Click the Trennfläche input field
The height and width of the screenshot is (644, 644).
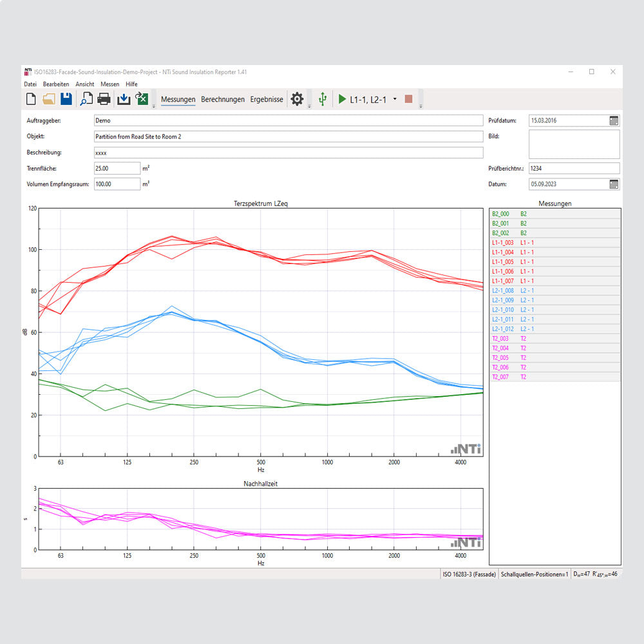click(x=117, y=168)
